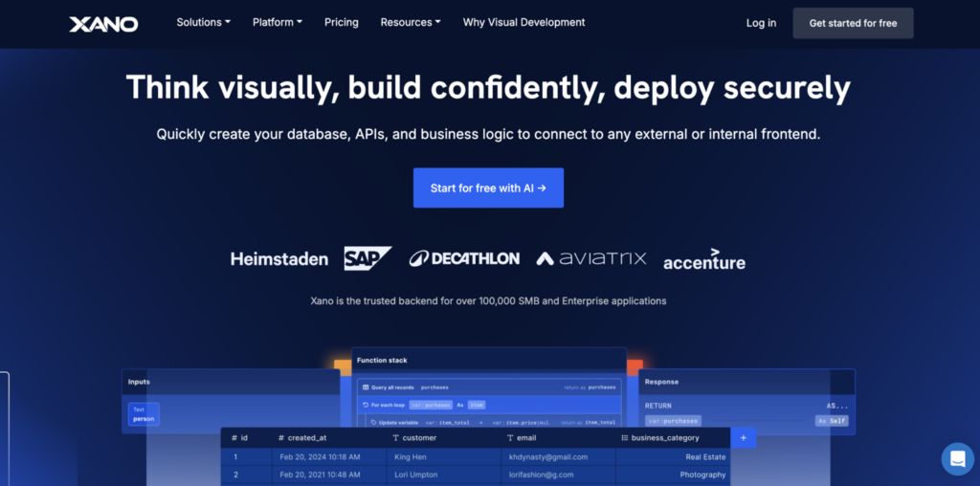Click the Decathlon logo
This screenshot has width=980, height=486.
click(x=464, y=258)
